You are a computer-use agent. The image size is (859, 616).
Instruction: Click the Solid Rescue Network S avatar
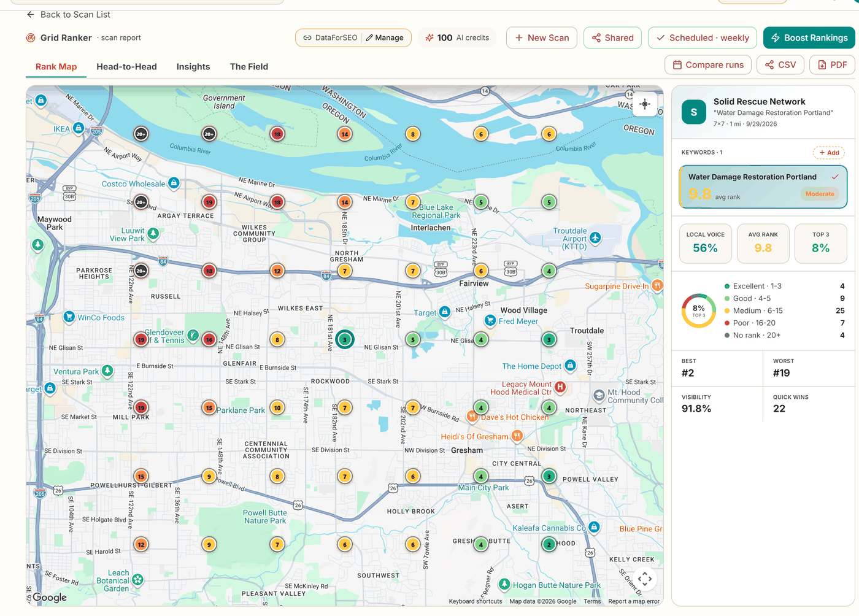tap(694, 112)
